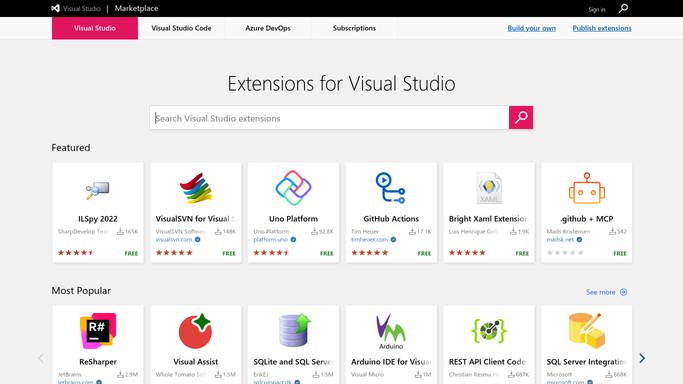
Task: Click the Sign in link
Action: (596, 9)
